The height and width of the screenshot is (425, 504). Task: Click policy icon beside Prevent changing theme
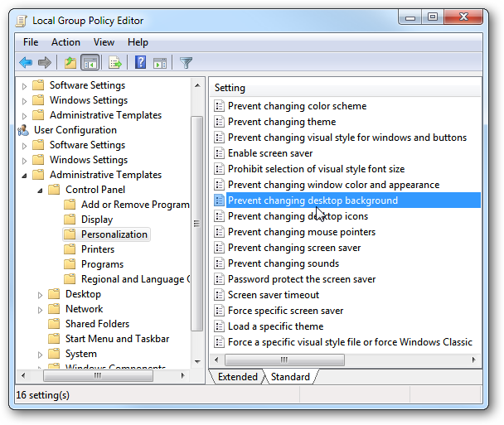point(219,122)
